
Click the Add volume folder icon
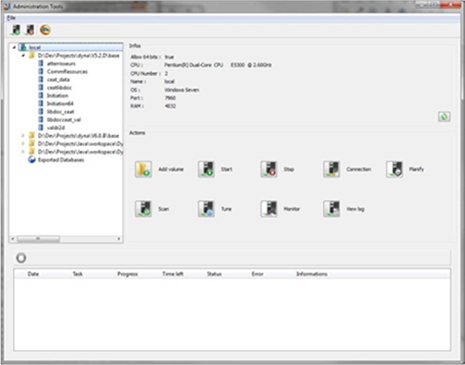click(143, 169)
